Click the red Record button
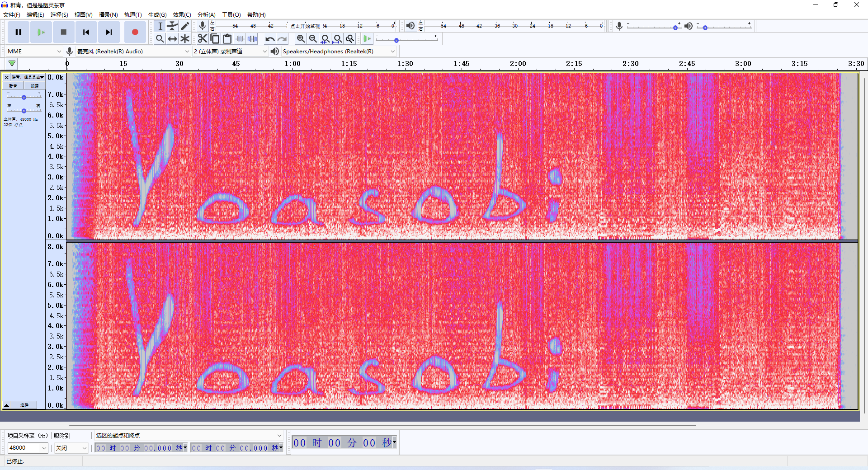The width and height of the screenshot is (868, 470). click(x=135, y=32)
